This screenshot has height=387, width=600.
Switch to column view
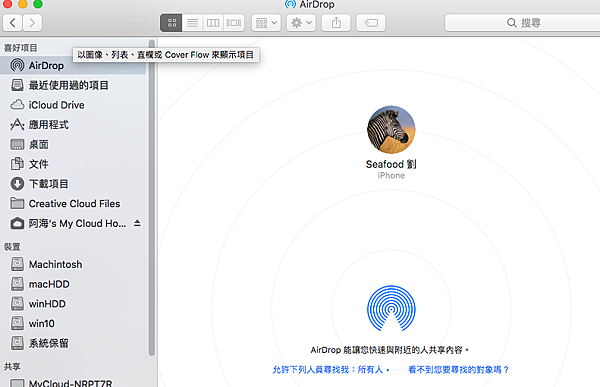coord(213,23)
